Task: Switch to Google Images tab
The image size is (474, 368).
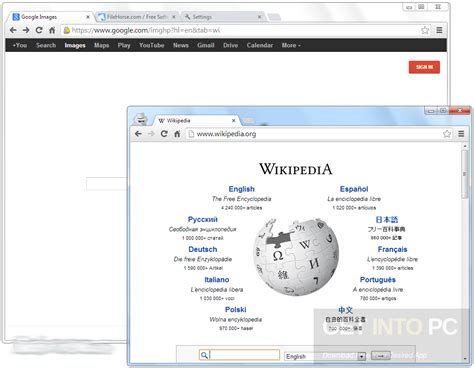Action: click(50, 17)
